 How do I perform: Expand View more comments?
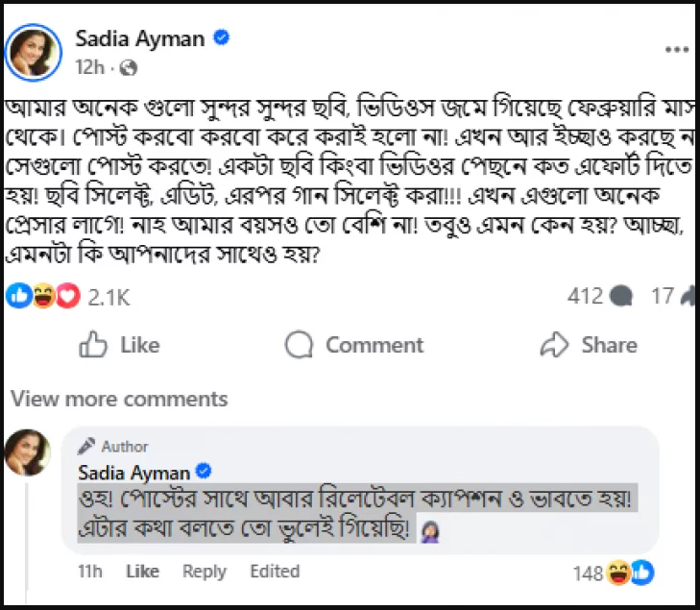119,399
